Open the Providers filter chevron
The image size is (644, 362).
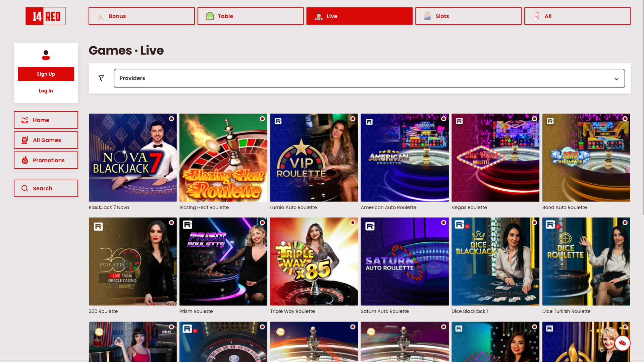(616, 79)
